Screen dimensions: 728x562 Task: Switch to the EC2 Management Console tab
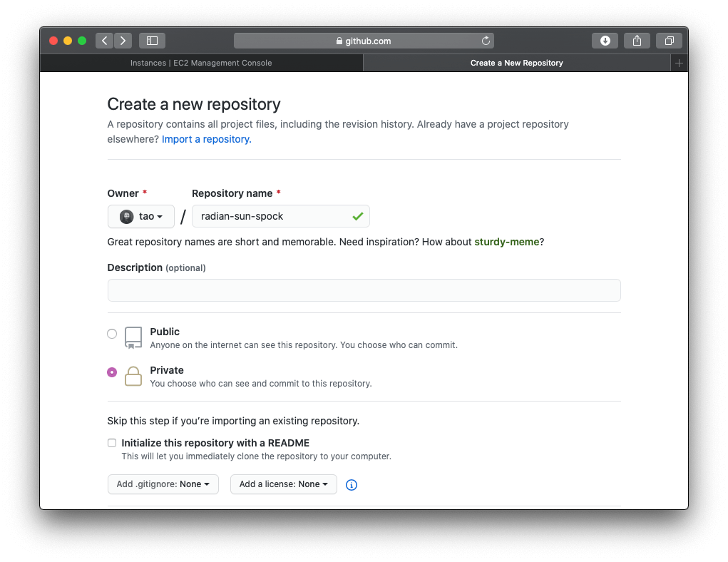201,63
